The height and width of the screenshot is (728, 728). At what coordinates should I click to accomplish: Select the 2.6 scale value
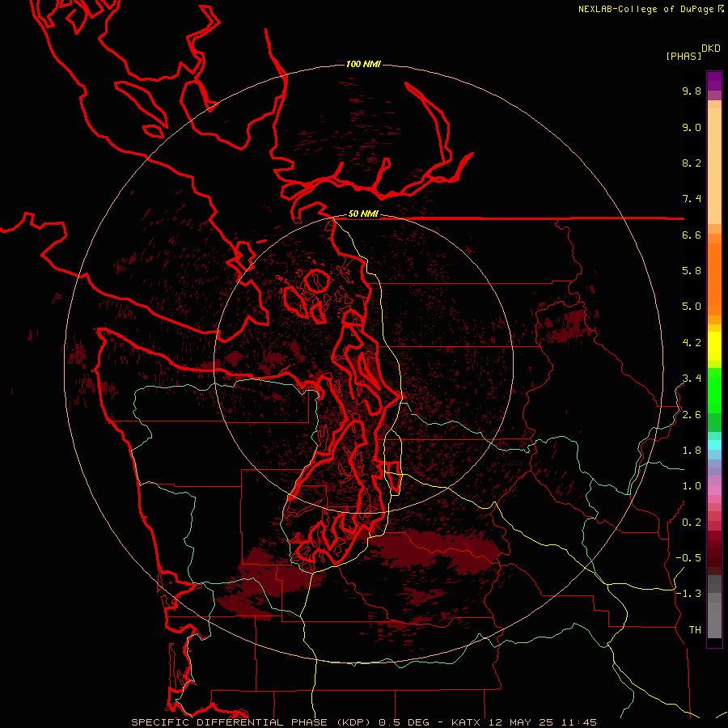coord(692,415)
